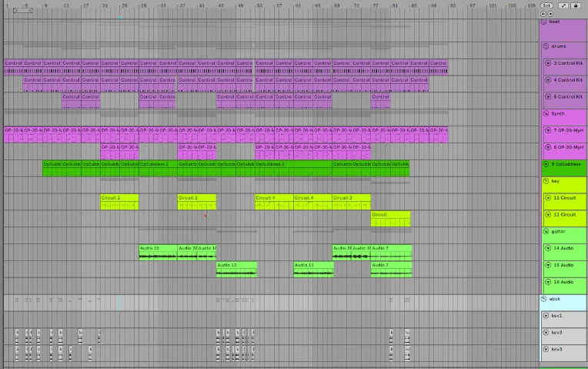The width and height of the screenshot is (588, 369).
Task: Jump to the previous locator arrow
Action: click(544, 14)
